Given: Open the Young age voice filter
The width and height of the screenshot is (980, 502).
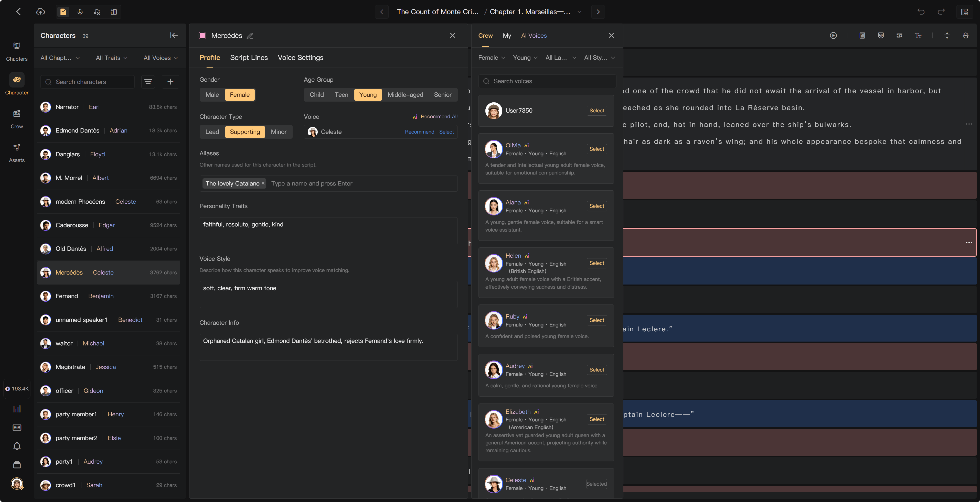Looking at the screenshot, I should point(525,57).
